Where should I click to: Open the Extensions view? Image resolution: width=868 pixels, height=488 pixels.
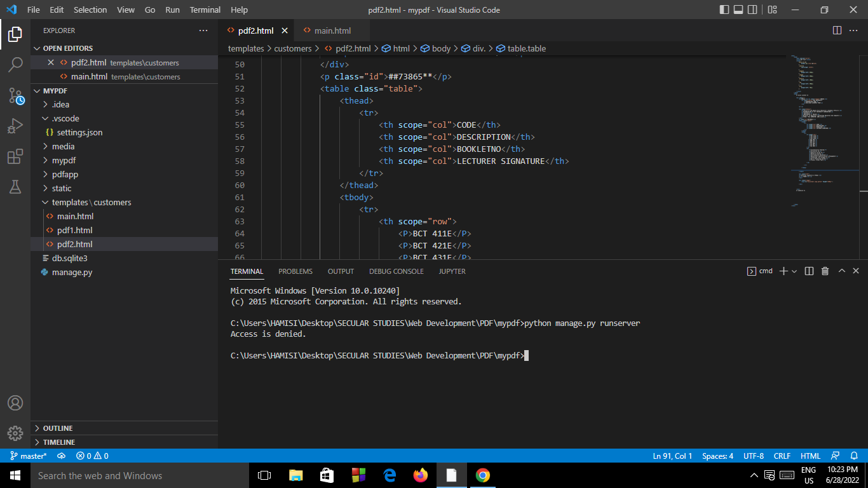(15, 156)
